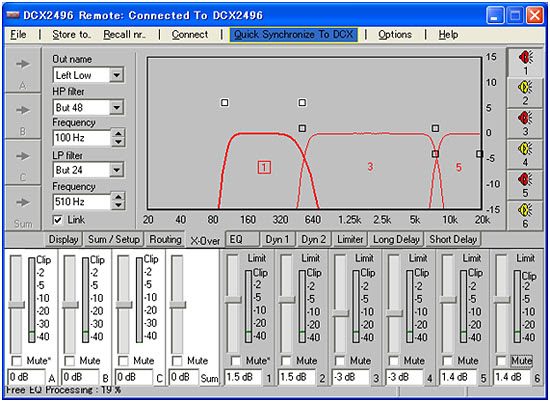Click the app icon in the title bar
This screenshot has width=550, height=402.
point(13,15)
